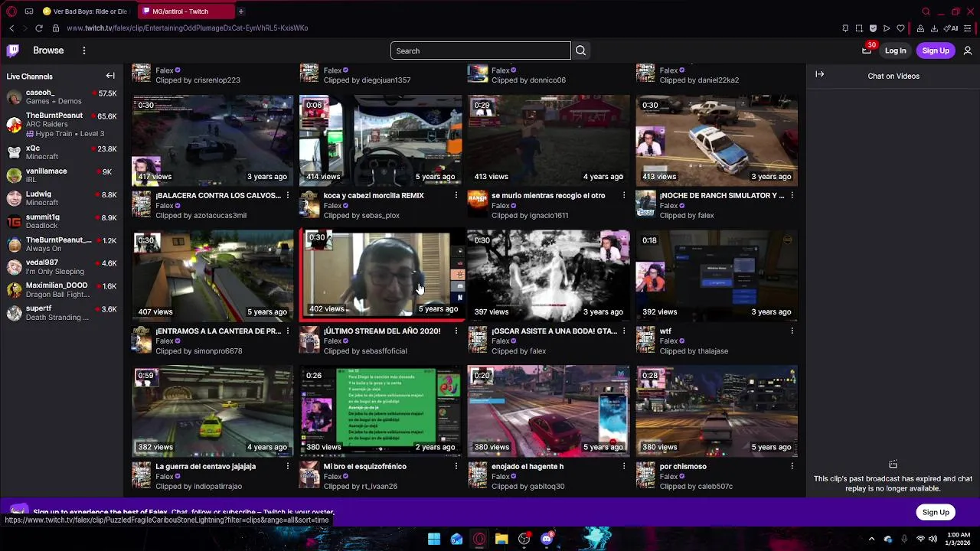
Task: Open xQc channel in Live Channels
Action: point(61,152)
